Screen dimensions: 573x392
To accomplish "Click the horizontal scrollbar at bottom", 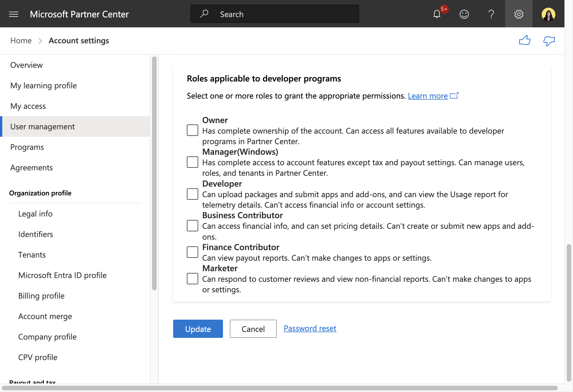I will (280, 388).
